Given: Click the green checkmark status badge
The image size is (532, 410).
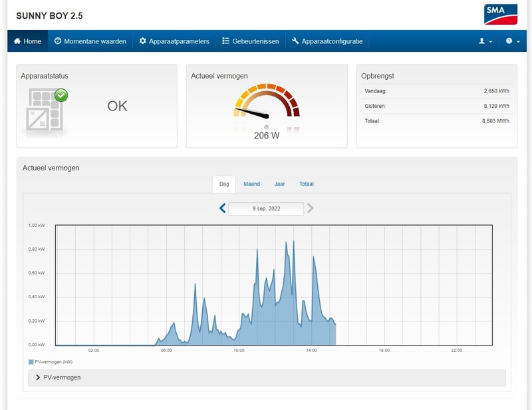Looking at the screenshot, I should pyautogui.click(x=61, y=95).
